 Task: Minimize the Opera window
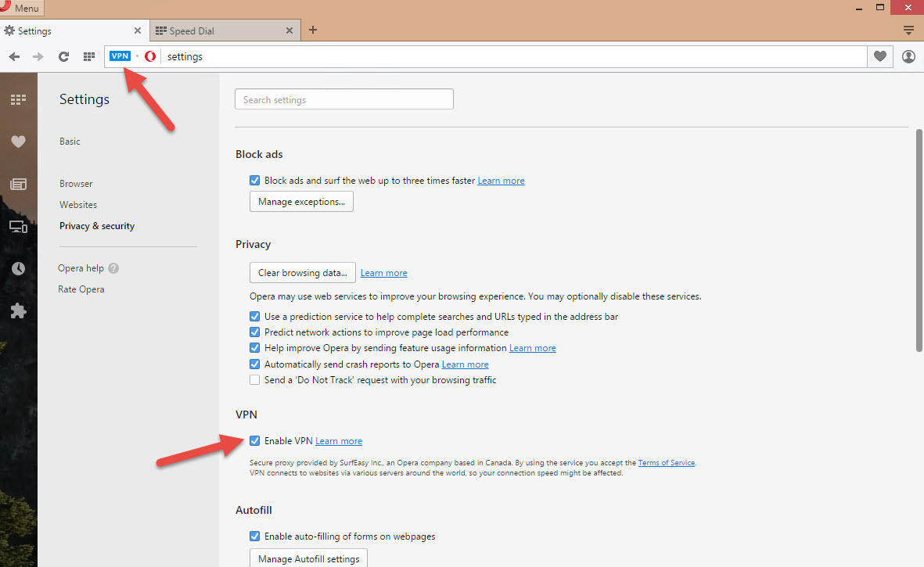pos(858,9)
